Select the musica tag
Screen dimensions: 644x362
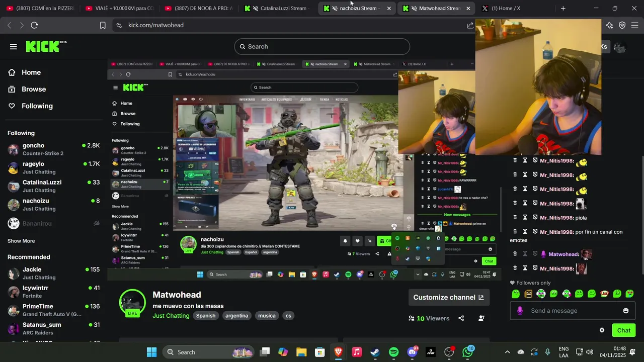pyautogui.click(x=267, y=316)
